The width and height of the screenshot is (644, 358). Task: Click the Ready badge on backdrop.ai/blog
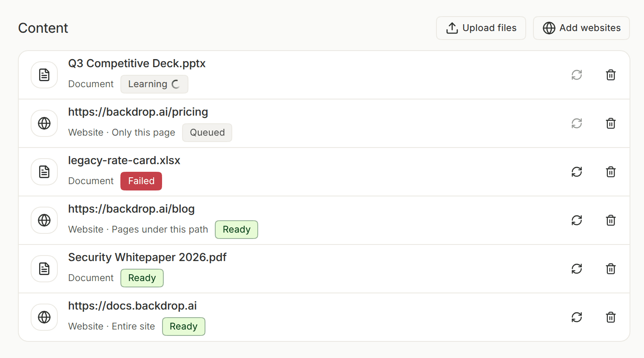click(237, 230)
